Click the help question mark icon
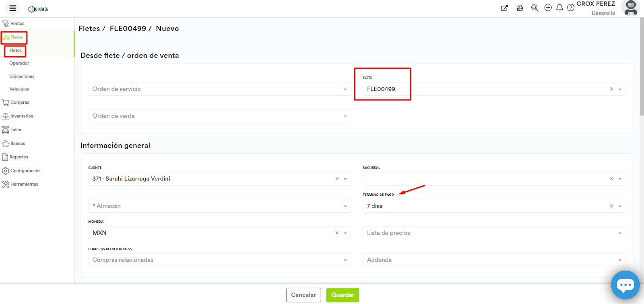The image size is (644, 304). (571, 8)
